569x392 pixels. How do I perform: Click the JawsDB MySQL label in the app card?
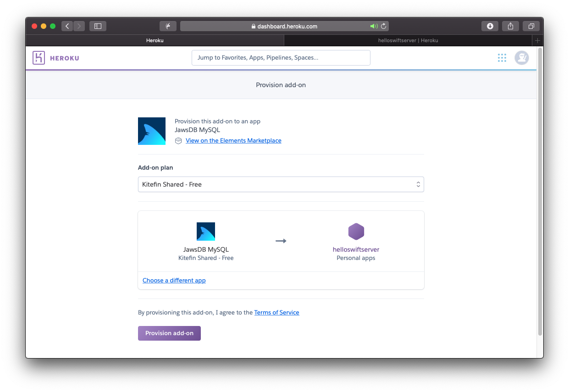(x=206, y=250)
